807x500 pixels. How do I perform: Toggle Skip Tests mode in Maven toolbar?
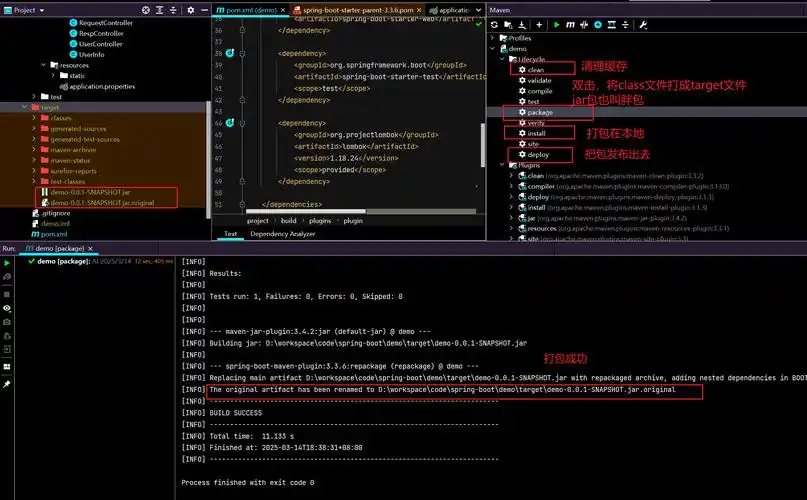coord(598,25)
